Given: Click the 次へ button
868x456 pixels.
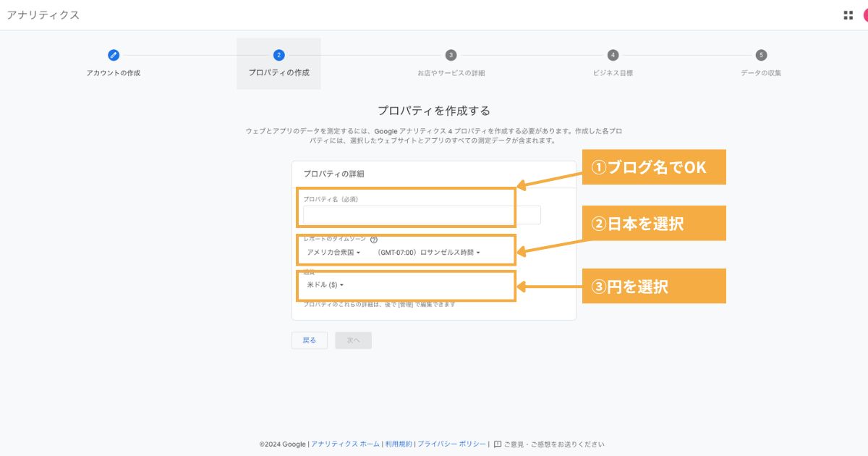Looking at the screenshot, I should [353, 340].
